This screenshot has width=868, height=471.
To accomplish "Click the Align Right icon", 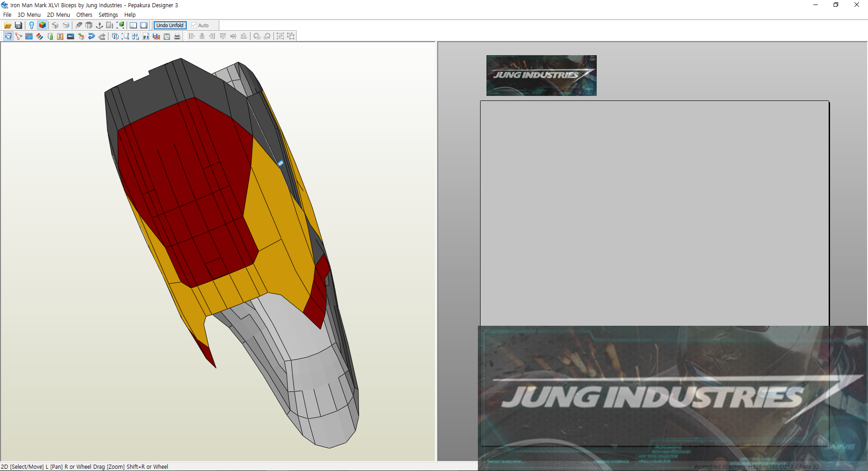I will (212, 36).
